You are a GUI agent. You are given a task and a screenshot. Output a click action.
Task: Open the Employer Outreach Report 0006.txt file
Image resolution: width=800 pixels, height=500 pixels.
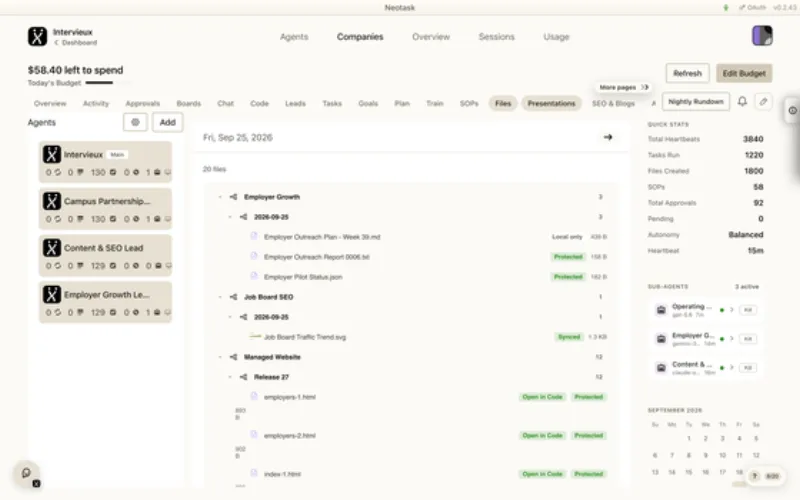[316, 257]
